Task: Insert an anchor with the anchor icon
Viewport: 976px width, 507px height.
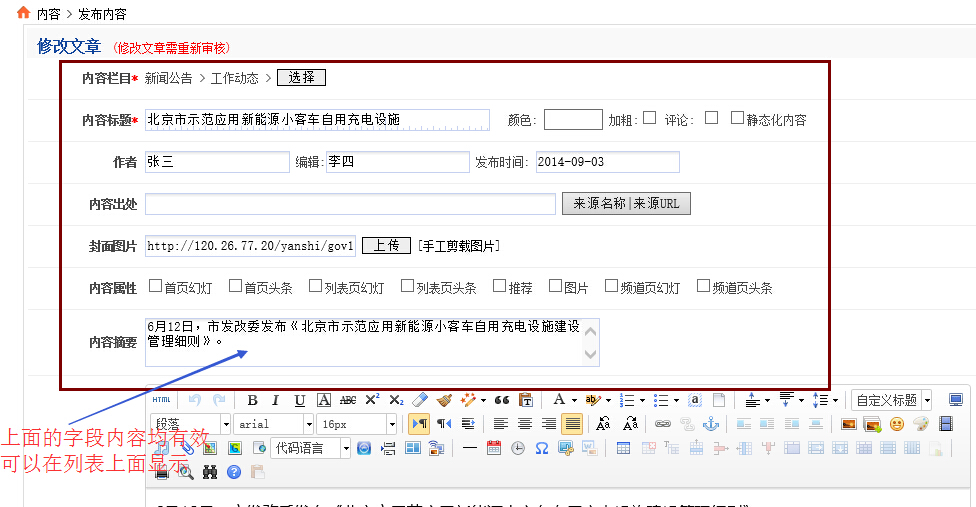Action: (x=711, y=424)
